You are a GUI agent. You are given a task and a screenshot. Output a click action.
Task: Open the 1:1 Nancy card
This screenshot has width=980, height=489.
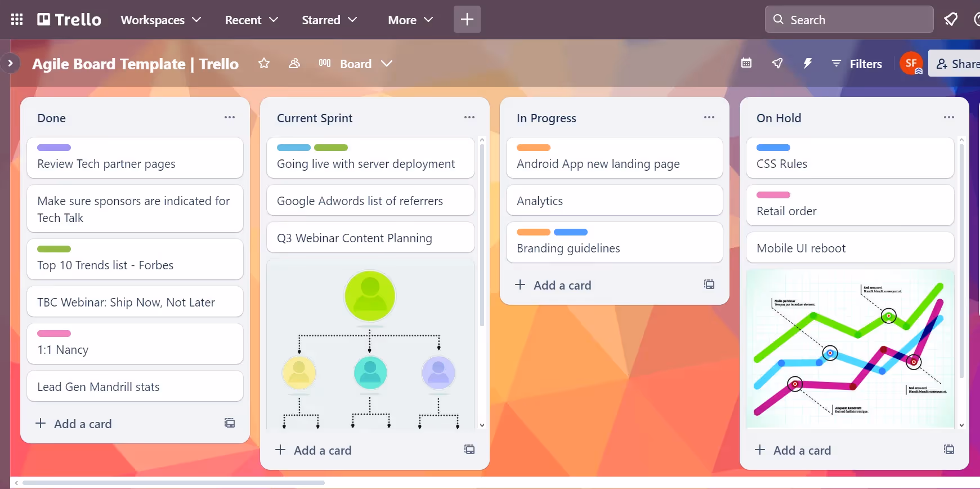tap(135, 344)
